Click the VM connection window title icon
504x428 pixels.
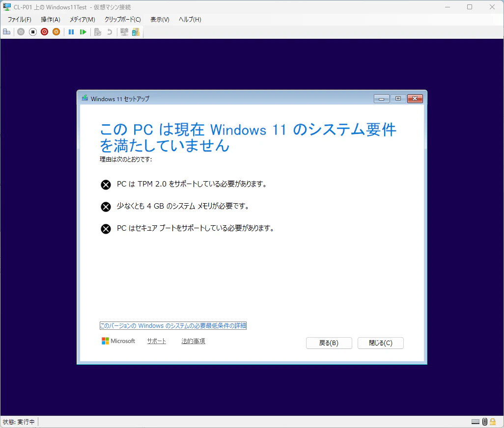pos(7,7)
